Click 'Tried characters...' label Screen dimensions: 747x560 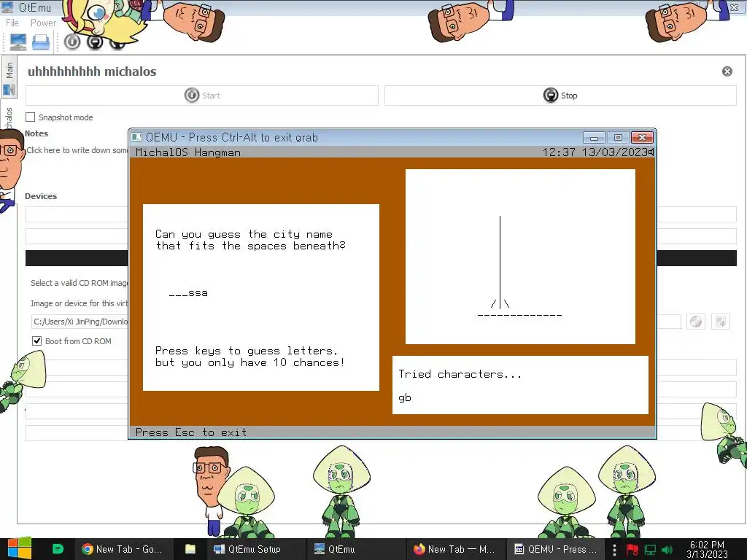460,374
